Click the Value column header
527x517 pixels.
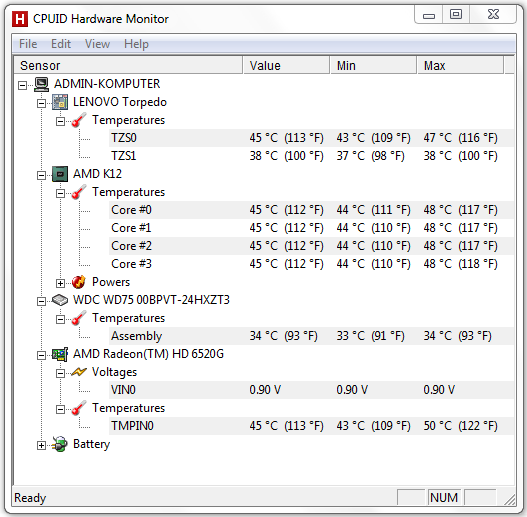point(286,66)
